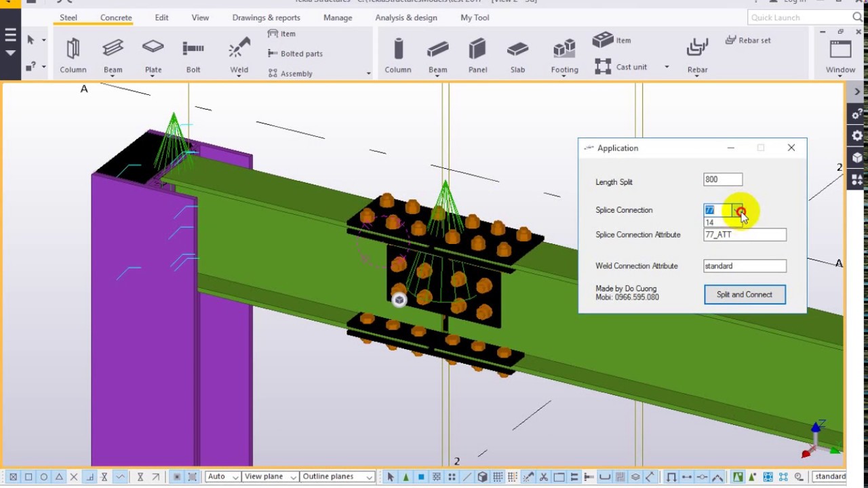The height and width of the screenshot is (488, 868).
Task: Switch to the Steel tab
Action: pos(68,18)
